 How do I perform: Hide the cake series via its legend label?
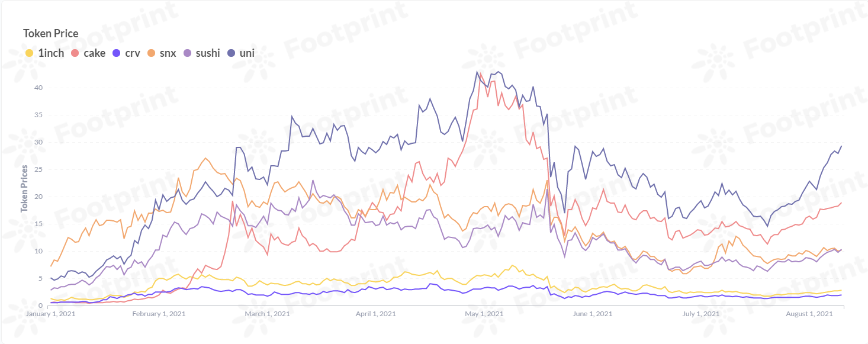pyautogui.click(x=95, y=53)
